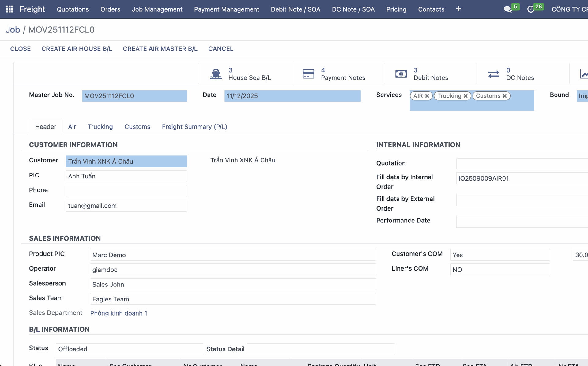The height and width of the screenshot is (366, 588).
Task: Open the Freight Summary (P/L) tab
Action: pos(194,127)
